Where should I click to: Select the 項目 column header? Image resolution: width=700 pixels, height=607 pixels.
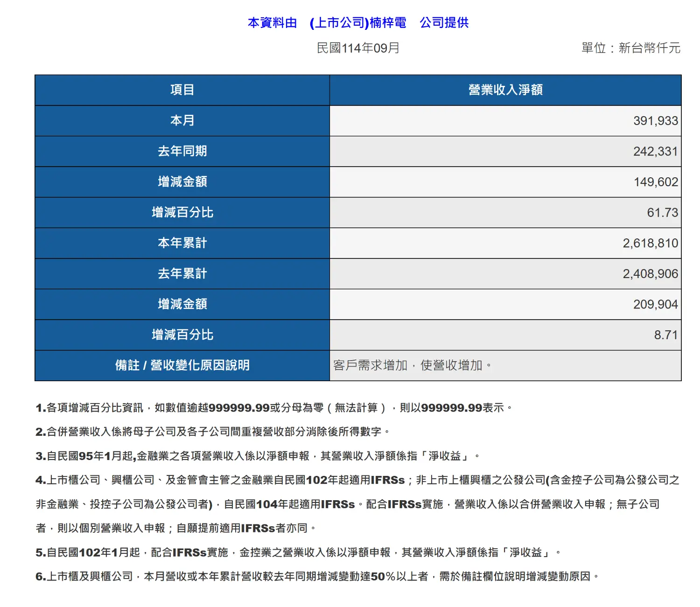tap(182, 90)
